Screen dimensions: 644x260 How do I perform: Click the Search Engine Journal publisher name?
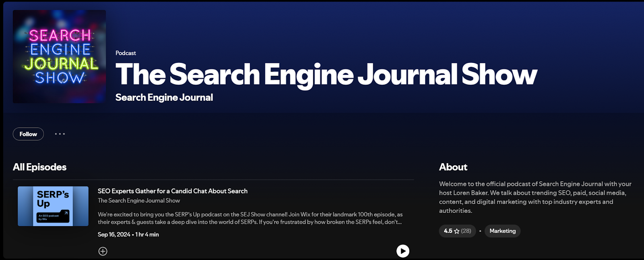pyautogui.click(x=164, y=98)
